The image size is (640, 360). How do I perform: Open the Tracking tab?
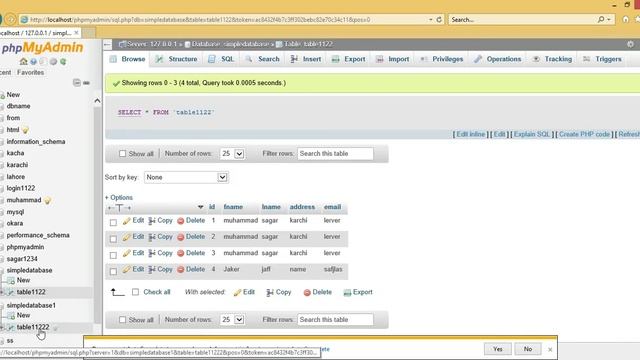[552, 59]
